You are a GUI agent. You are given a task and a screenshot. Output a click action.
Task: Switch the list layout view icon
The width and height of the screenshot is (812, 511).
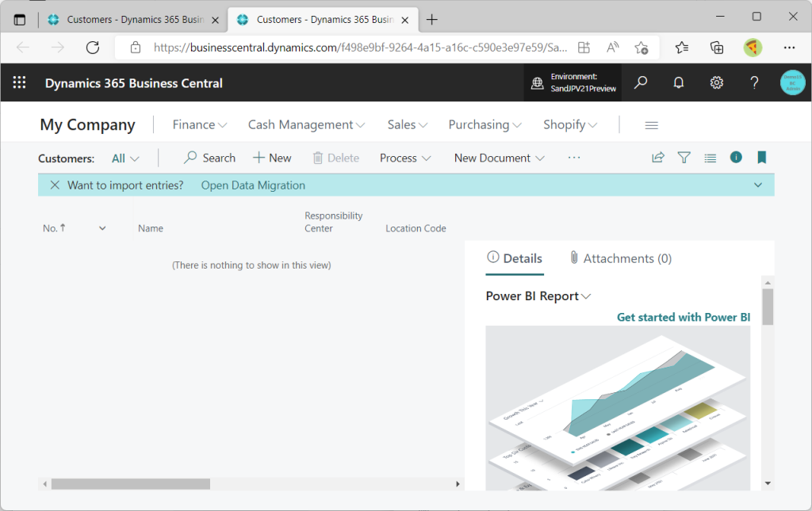coord(710,158)
